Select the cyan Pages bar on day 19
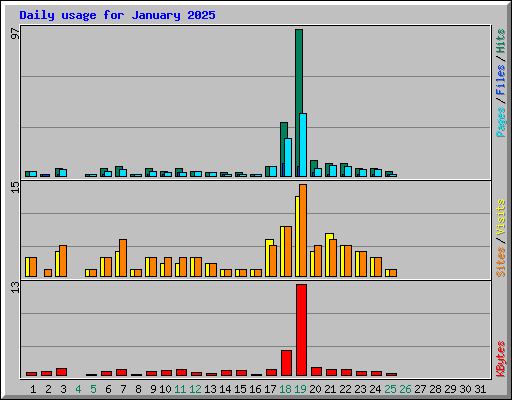512x400 pixels. [x=303, y=145]
